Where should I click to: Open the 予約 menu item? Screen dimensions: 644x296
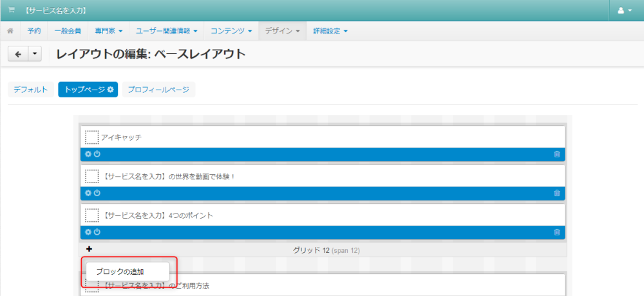[x=34, y=31]
